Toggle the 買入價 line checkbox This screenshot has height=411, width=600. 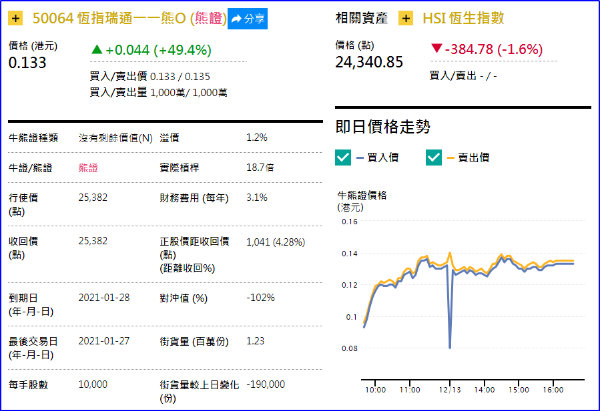(343, 157)
